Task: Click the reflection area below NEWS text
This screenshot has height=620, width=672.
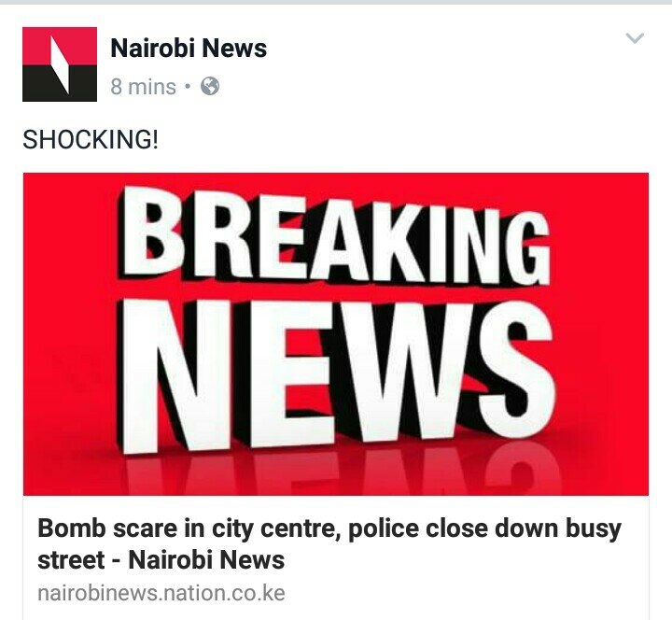Action: pos(336,473)
